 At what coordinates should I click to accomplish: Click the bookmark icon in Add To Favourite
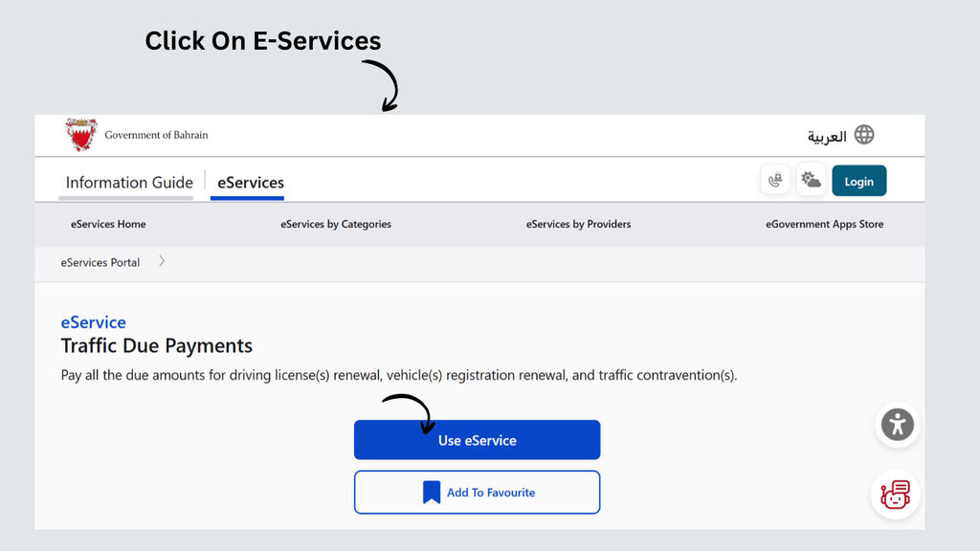[x=432, y=493]
